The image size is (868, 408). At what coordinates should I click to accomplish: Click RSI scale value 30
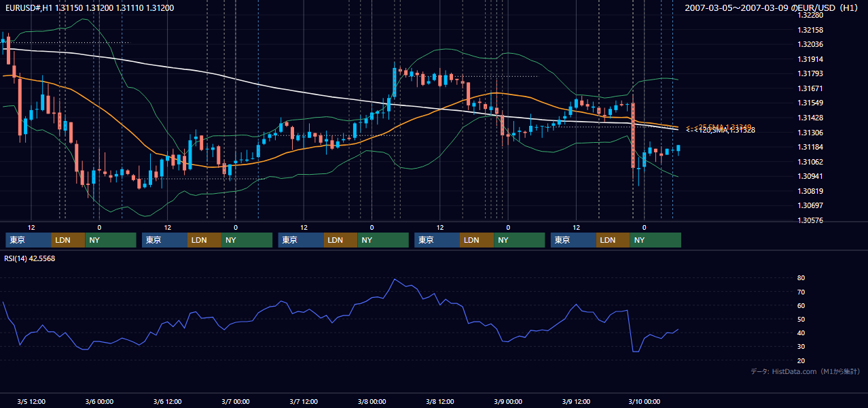pos(801,347)
